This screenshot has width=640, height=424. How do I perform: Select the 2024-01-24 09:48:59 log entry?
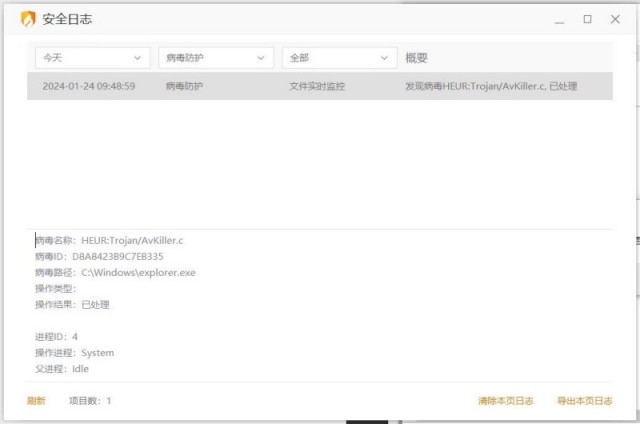tap(320, 86)
